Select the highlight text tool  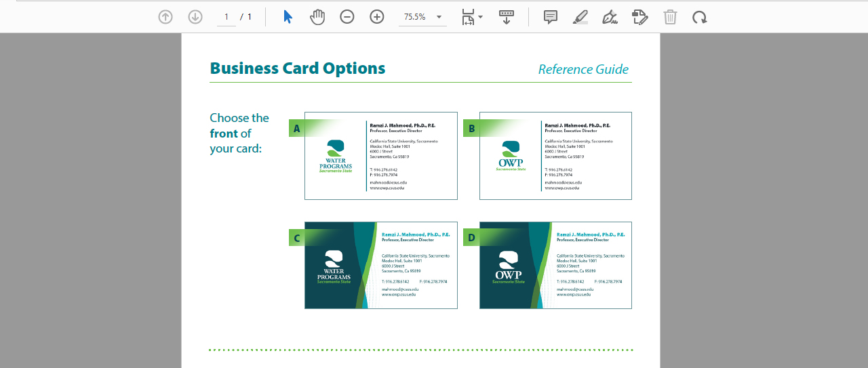(580, 17)
